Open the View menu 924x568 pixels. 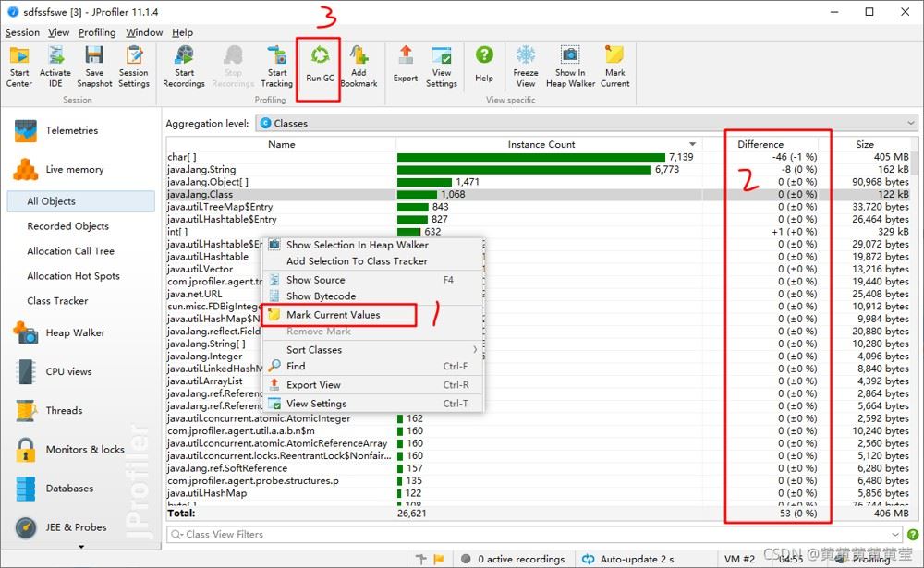tap(58, 32)
